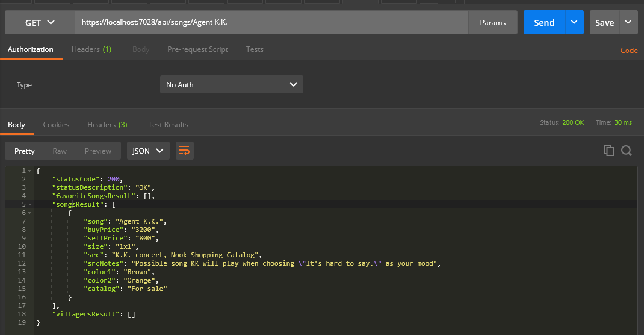Click "800" sellPrice value
The image size is (644, 335).
(x=146, y=238)
